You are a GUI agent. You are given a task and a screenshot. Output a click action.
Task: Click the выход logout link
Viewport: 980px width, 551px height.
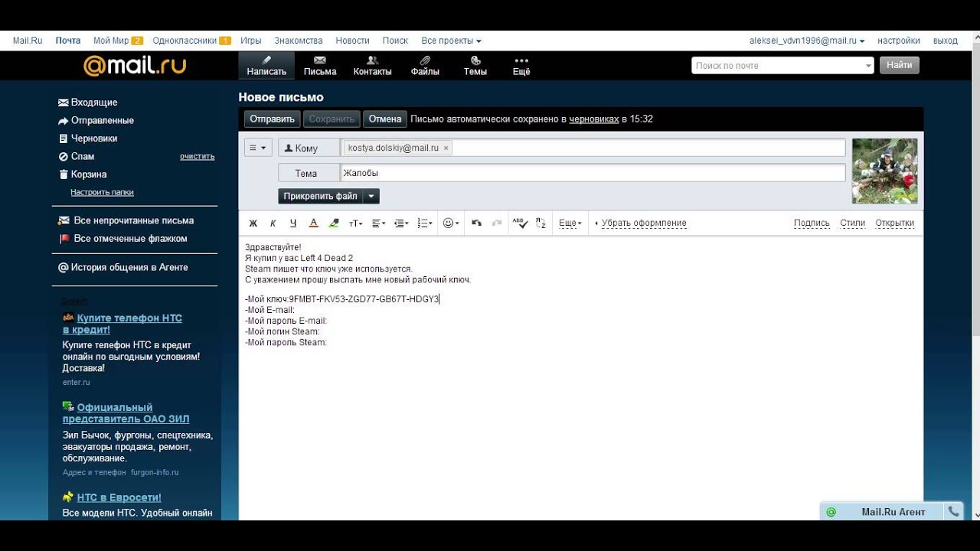(946, 41)
